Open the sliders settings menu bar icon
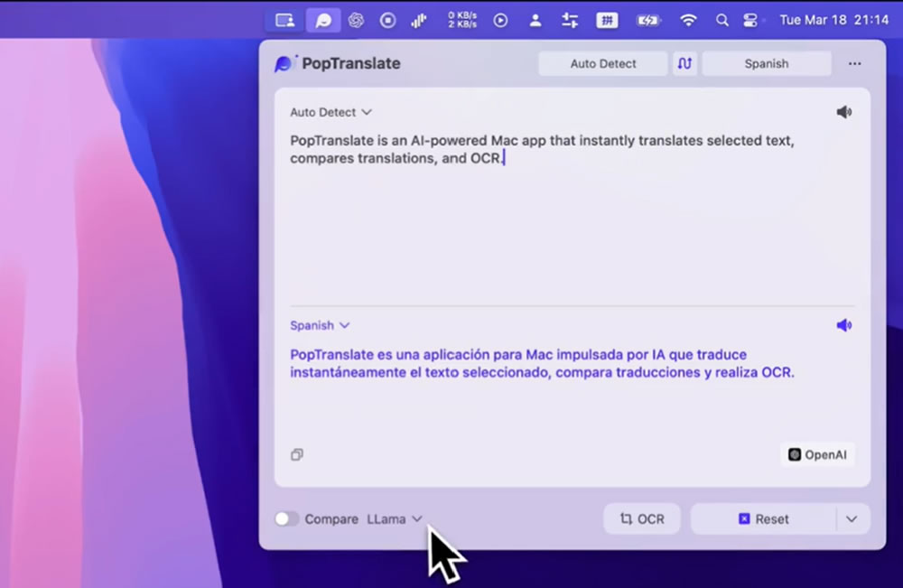This screenshot has height=588, width=903. (570, 21)
